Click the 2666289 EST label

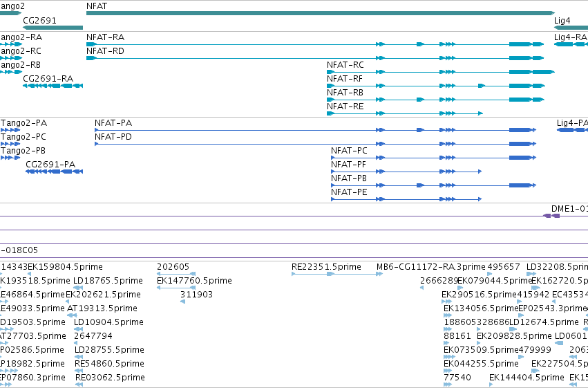point(439,281)
